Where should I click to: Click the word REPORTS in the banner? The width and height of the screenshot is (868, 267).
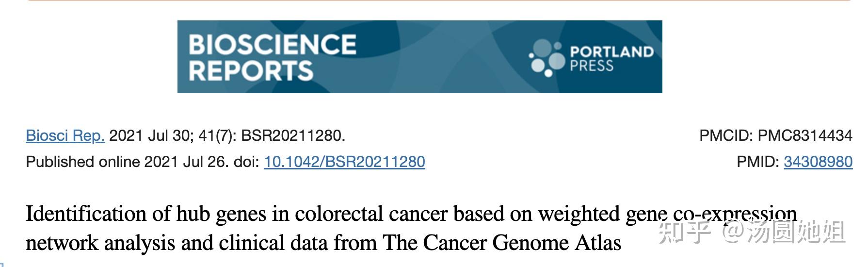pyautogui.click(x=251, y=70)
